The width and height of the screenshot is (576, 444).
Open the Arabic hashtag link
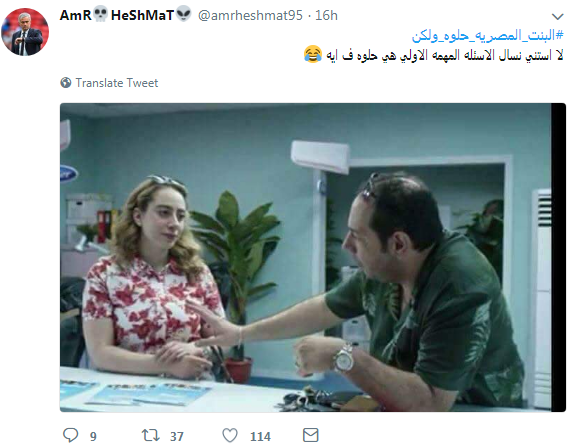pyautogui.click(x=487, y=36)
